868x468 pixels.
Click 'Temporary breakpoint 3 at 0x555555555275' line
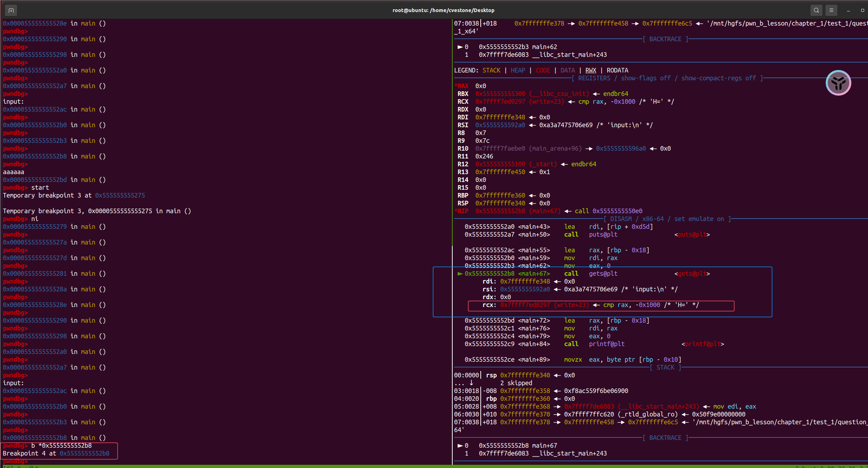pyautogui.click(x=74, y=195)
